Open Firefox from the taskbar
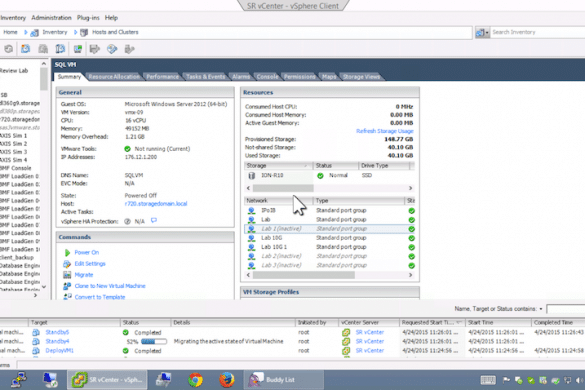This screenshot has height=390, width=585. click(227, 380)
